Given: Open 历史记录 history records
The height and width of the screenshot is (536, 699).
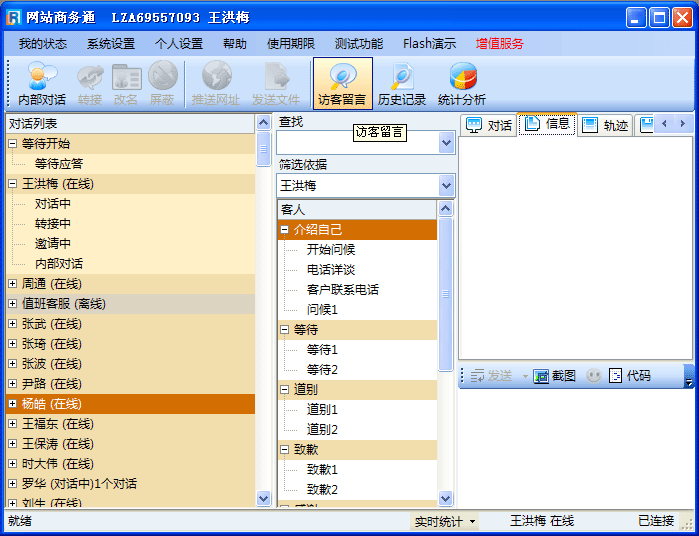Looking at the screenshot, I should pos(402,77).
